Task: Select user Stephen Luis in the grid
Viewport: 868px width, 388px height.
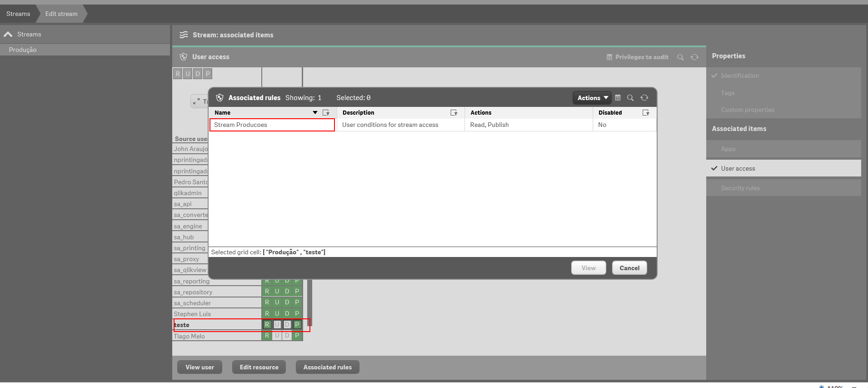Action: pyautogui.click(x=217, y=314)
